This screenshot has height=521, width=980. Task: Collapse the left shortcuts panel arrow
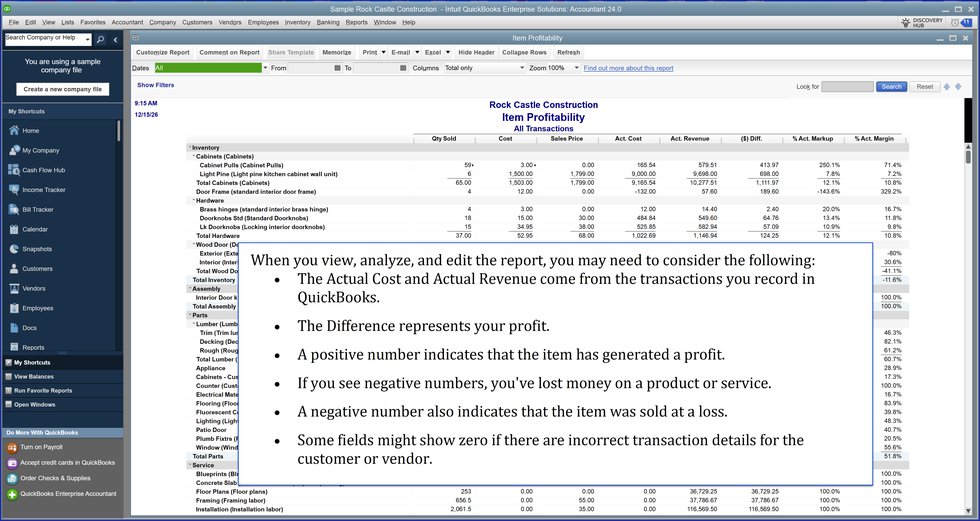[x=116, y=39]
